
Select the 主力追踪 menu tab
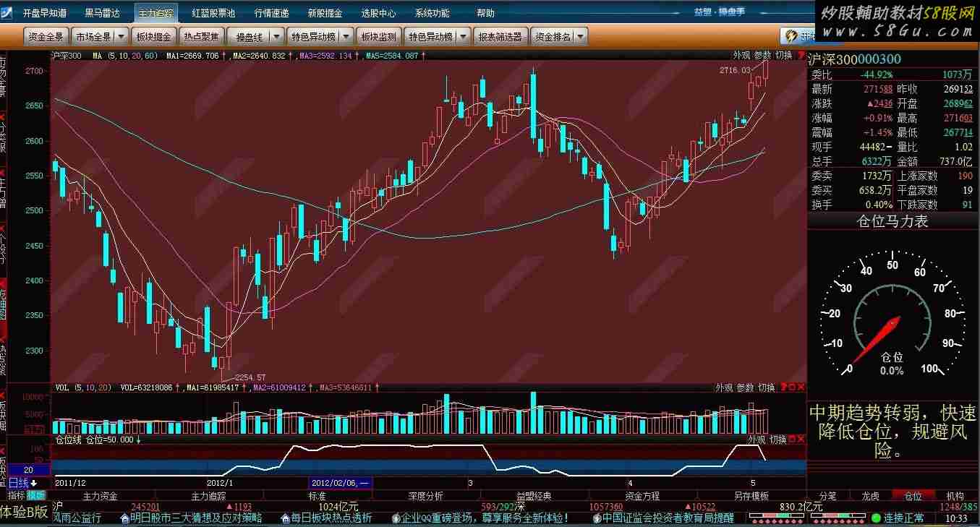click(x=155, y=13)
